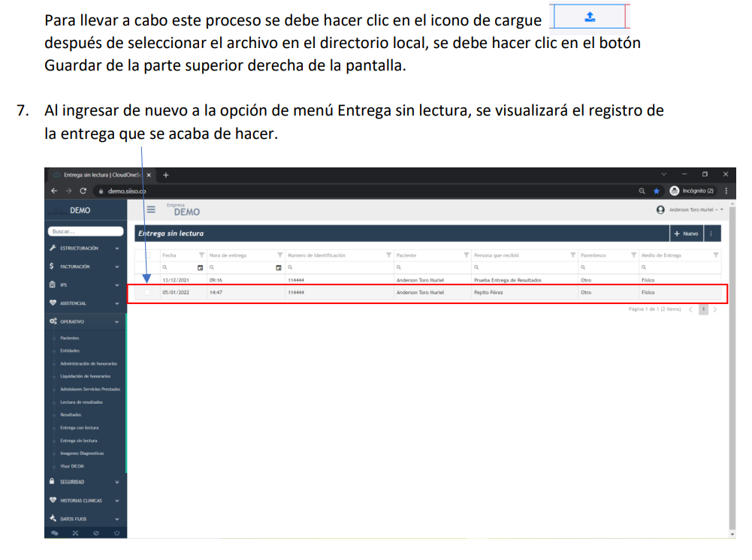
Task: Open Entrega con lectura menu item
Action: point(80,428)
